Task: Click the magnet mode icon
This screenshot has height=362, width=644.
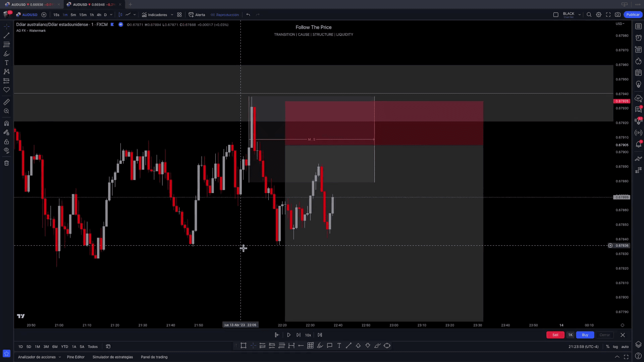Action: click(x=6, y=123)
